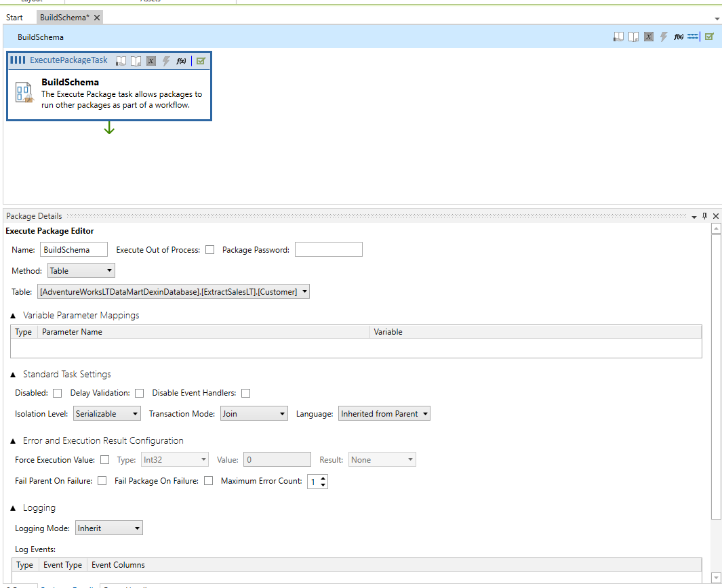
Task: Click second book icon in BuildSchema package header
Action: coord(634,37)
